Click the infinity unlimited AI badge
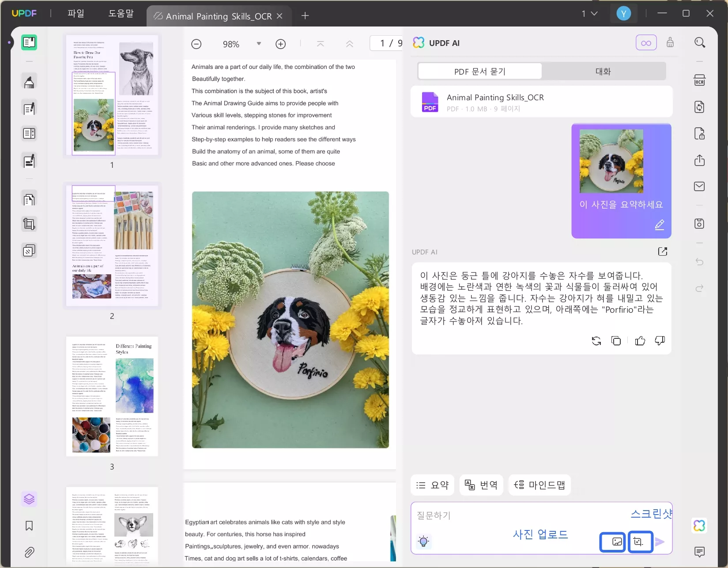Screen dimensions: 728x568 click(646, 43)
